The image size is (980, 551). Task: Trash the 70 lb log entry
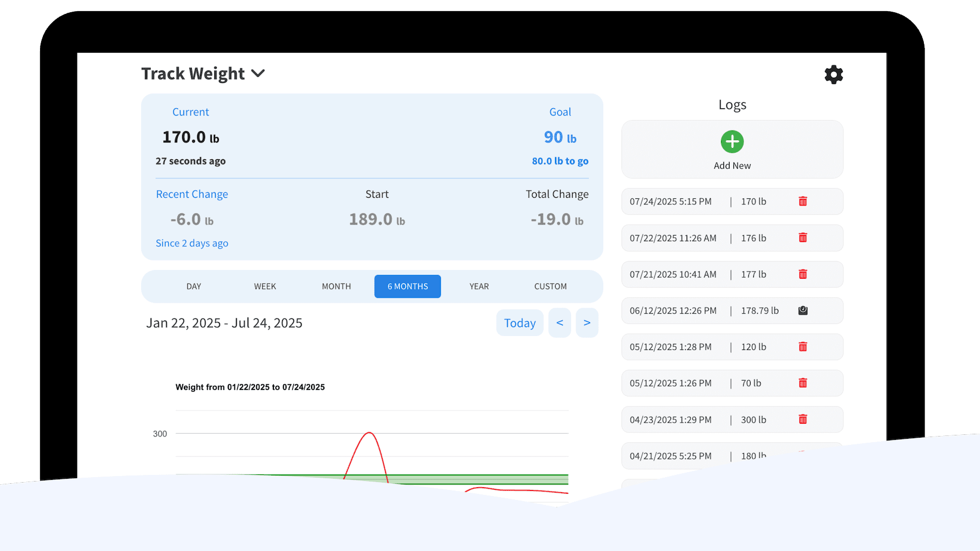(802, 383)
